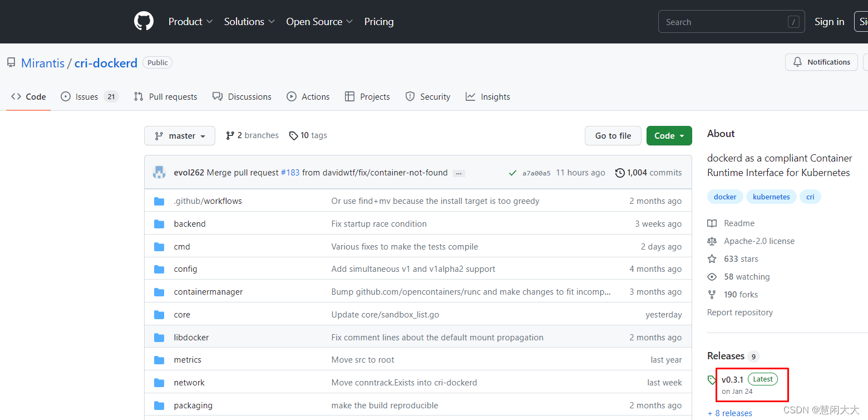This screenshot has height=420, width=868.
Task: Click the slash shortcut icon in search
Action: (793, 22)
